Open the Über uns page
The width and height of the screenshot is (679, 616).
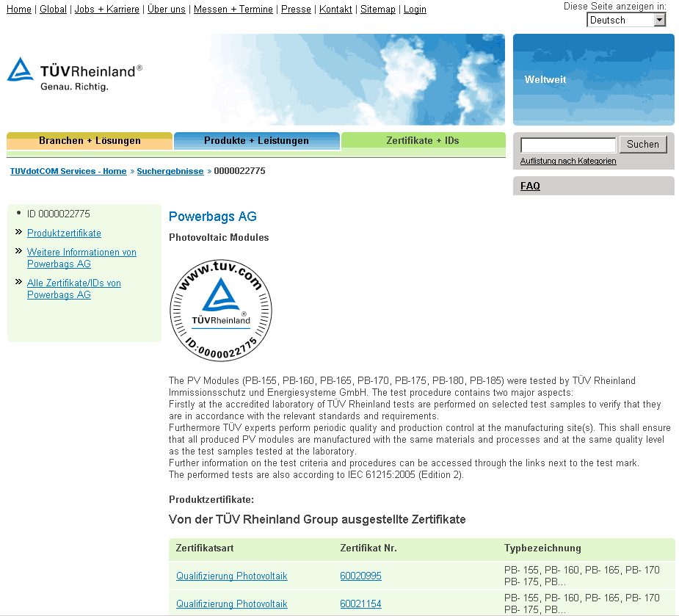pyautogui.click(x=167, y=9)
